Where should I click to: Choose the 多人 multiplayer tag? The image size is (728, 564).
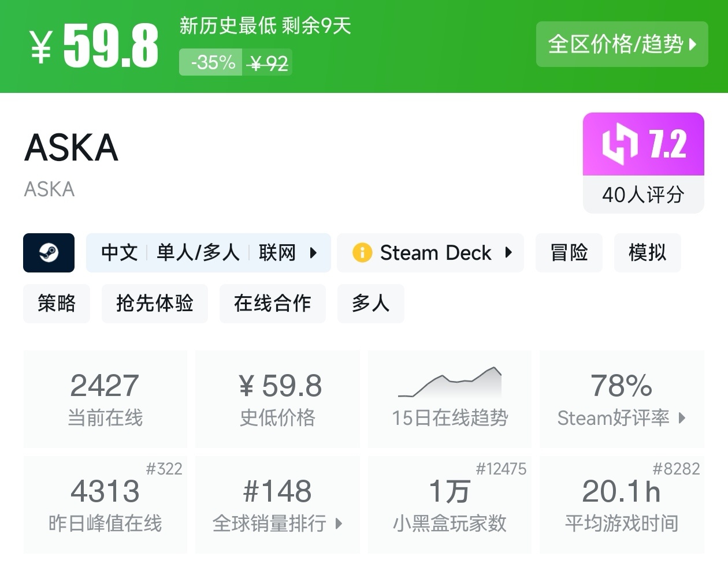click(x=370, y=303)
